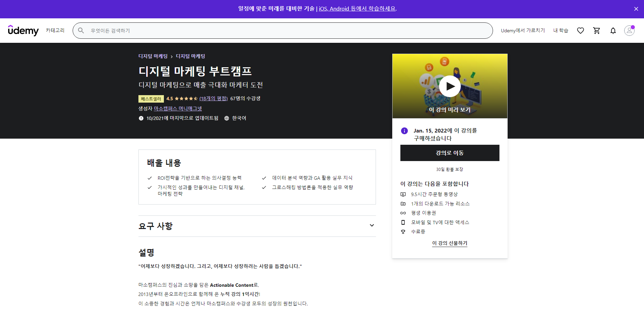Click the 데이터 분석 역량 item checkmark
644x316 pixels.
264,178
